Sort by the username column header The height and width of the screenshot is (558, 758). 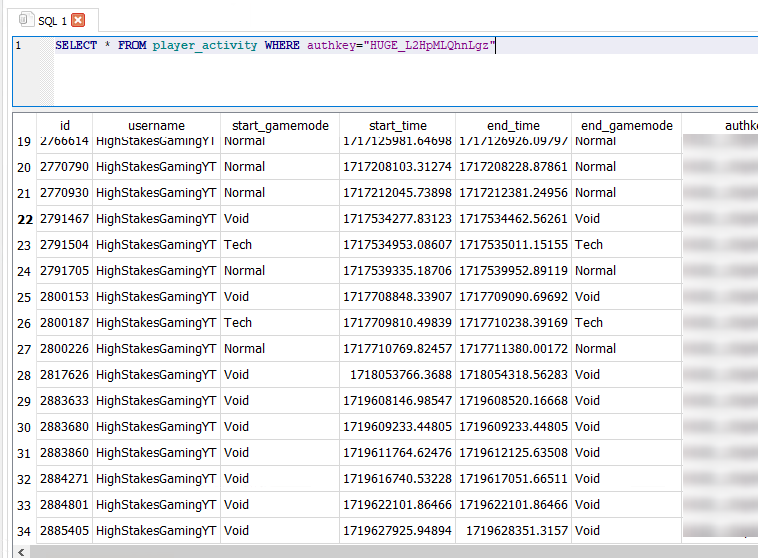pos(156,126)
